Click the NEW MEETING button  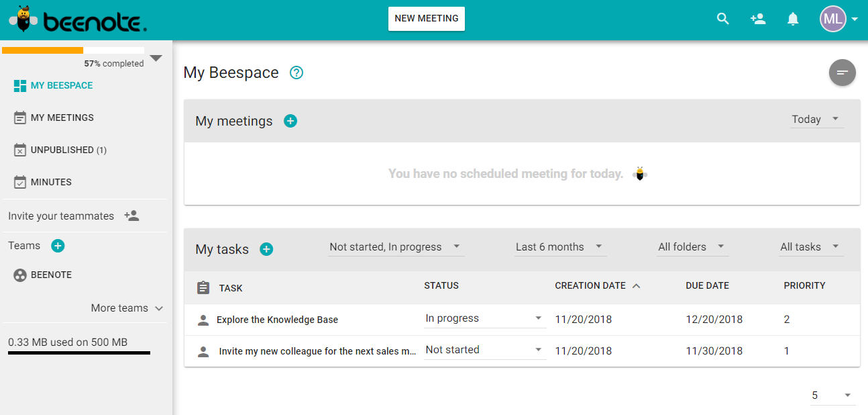tap(426, 19)
